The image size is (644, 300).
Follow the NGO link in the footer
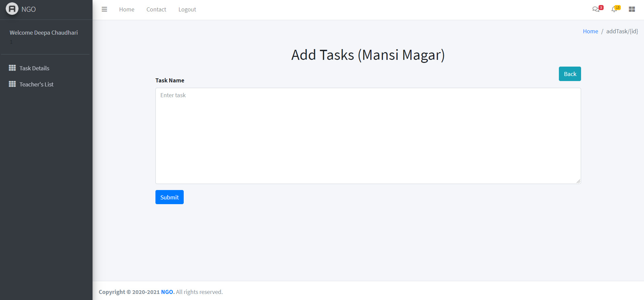click(167, 292)
